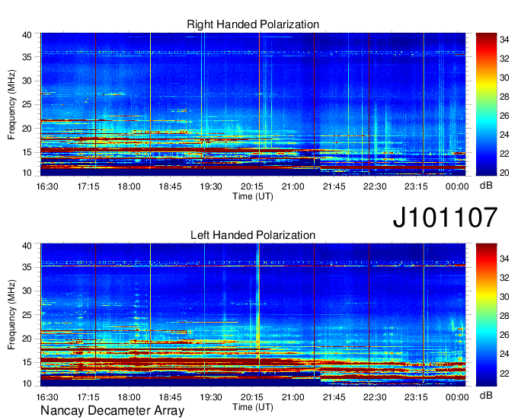This screenshot has height=420, width=518.
Task: Click the "Right Handed Polarization" plot title
Action: [x=253, y=24]
